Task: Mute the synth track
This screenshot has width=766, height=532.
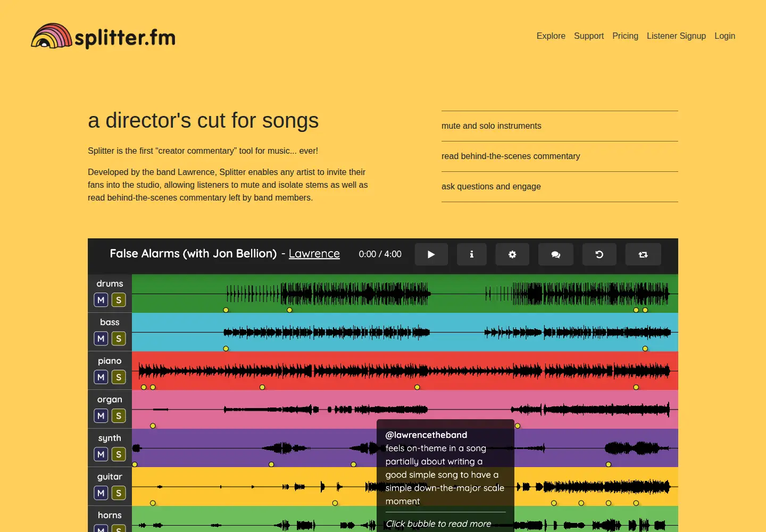Action: tap(101, 454)
